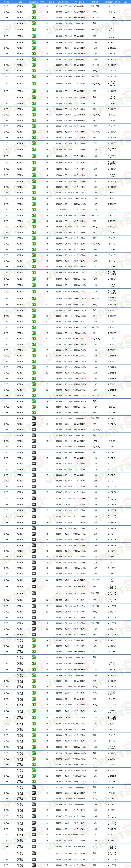Screen dimensions: 131x868
Task: Select X 20 XEV engine code in Astra Kombi row
Action: coord(112,753)
